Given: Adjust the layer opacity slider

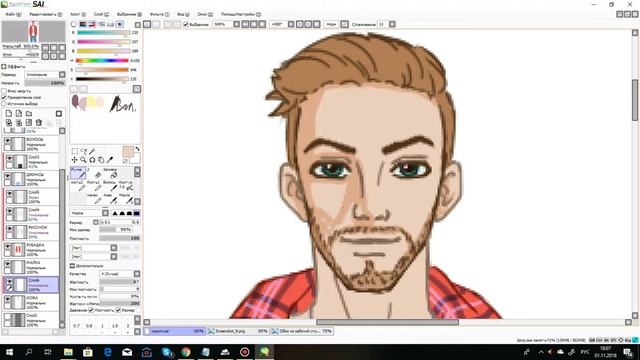Looking at the screenshot, I should 45,83.
